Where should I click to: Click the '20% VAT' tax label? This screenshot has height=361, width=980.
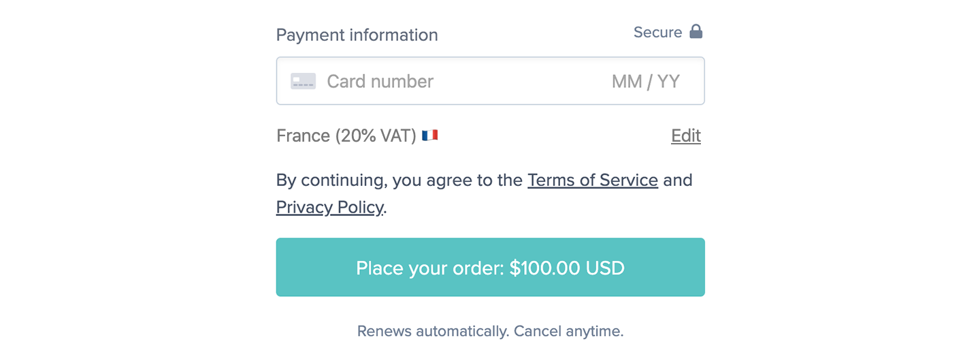(x=376, y=136)
